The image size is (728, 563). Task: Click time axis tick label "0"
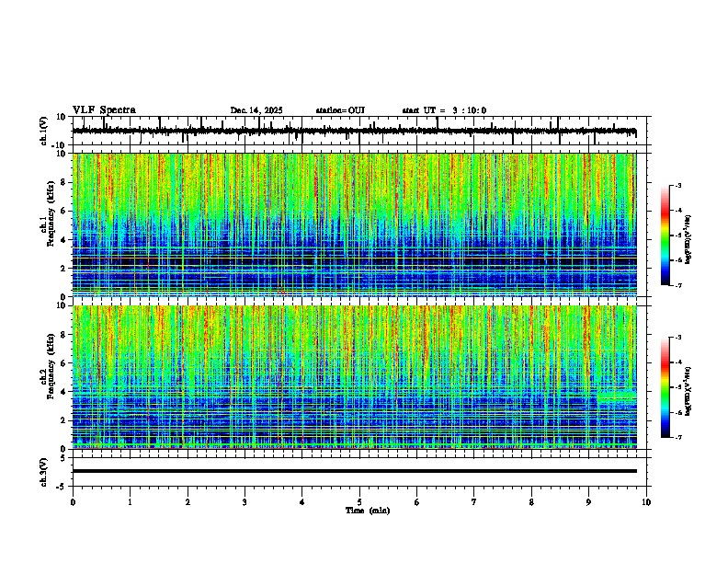(73, 502)
